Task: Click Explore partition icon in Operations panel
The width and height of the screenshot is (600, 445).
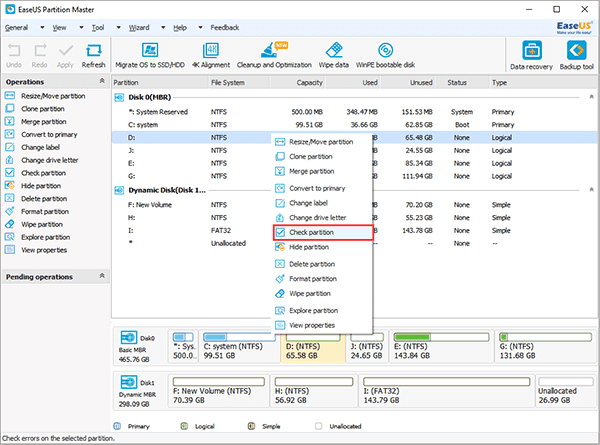Action: coord(10,237)
